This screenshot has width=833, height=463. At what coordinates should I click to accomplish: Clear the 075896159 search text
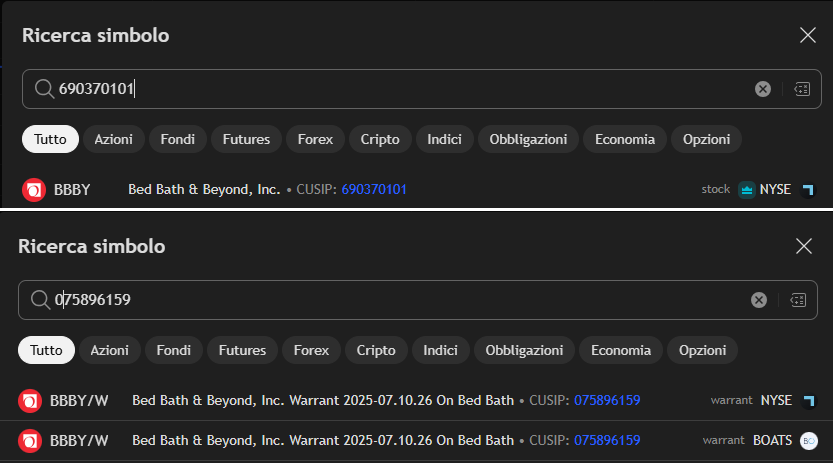point(759,300)
